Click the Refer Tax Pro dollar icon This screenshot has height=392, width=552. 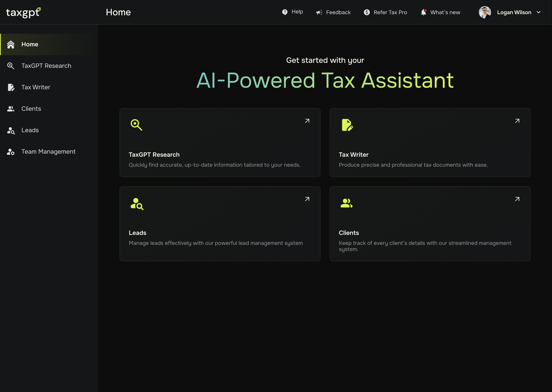[366, 12]
